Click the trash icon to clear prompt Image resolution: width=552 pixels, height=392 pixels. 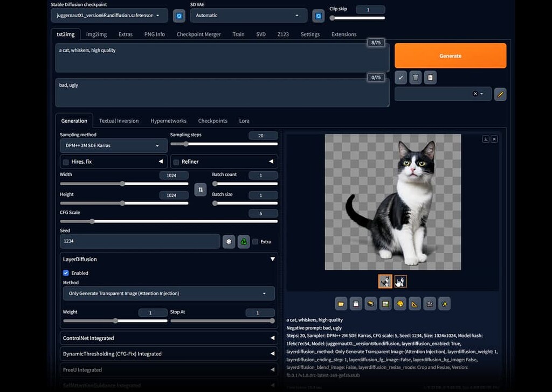click(415, 78)
